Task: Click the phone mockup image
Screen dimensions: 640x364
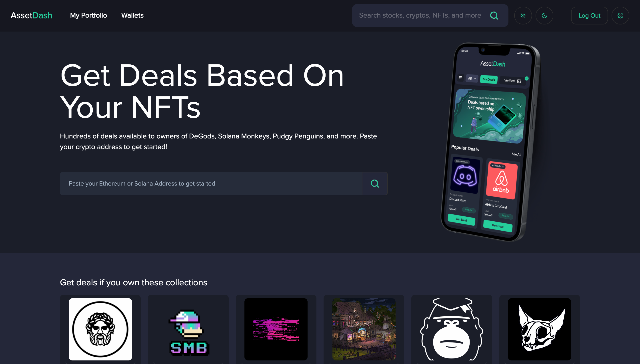Action: (490, 142)
